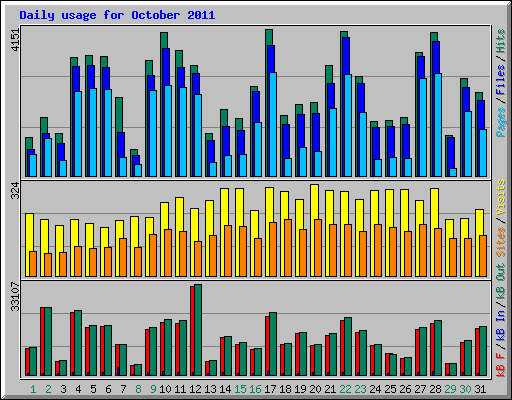The width and height of the screenshot is (512, 400).
Task: Click day 21 on the date axis
Action: [330, 389]
